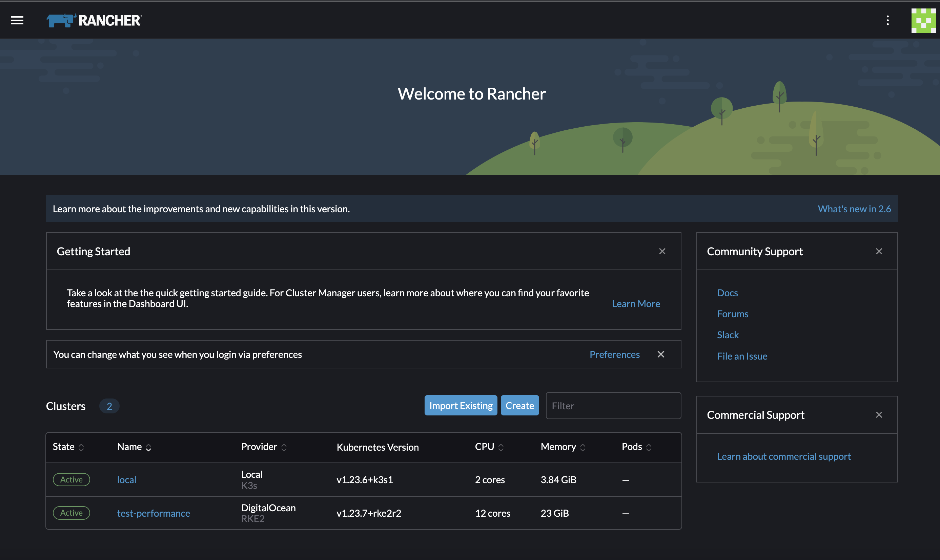Viewport: 940px width, 560px height.
Task: Click Learn More in Getting Started
Action: click(x=635, y=303)
